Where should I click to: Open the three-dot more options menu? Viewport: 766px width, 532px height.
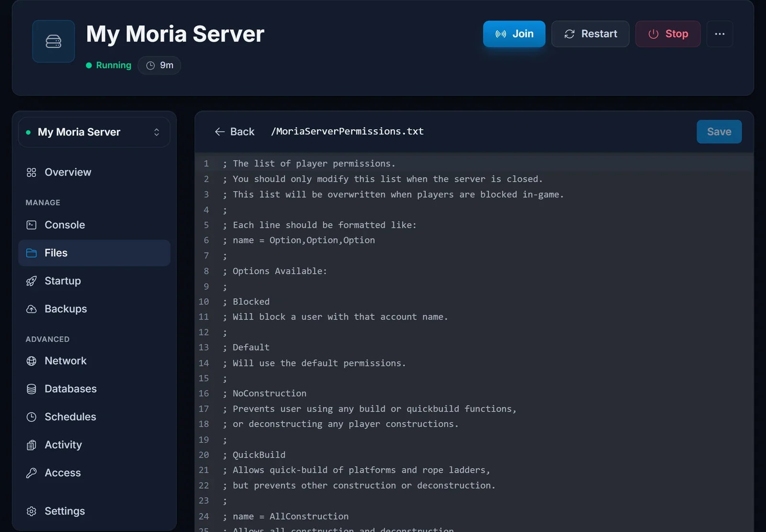click(720, 34)
